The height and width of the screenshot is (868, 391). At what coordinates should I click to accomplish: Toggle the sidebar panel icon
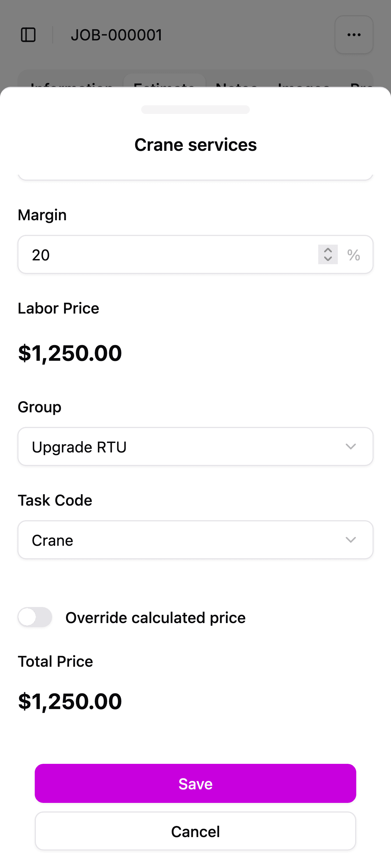pyautogui.click(x=28, y=35)
